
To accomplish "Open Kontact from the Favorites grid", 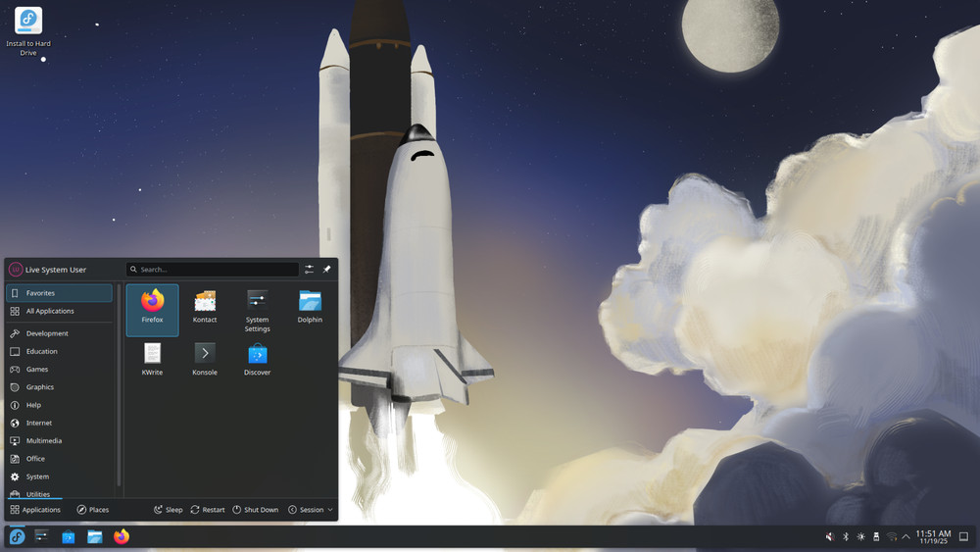I will (x=205, y=310).
